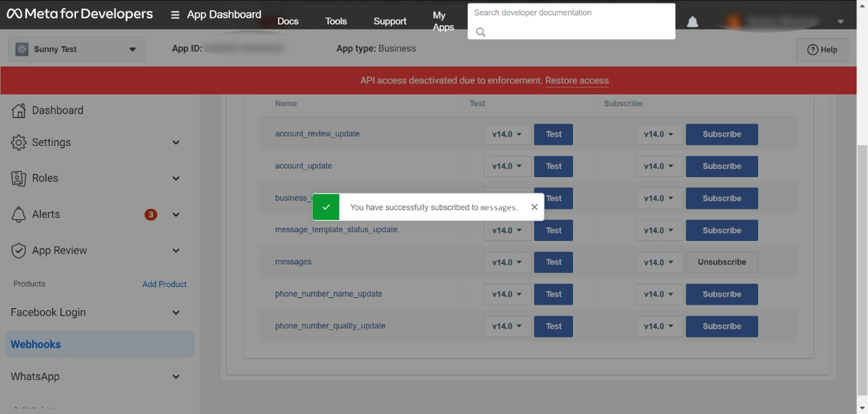The image size is (868, 414).
Task: Click the Alerts bell icon in sidebar
Action: pyautogui.click(x=19, y=214)
